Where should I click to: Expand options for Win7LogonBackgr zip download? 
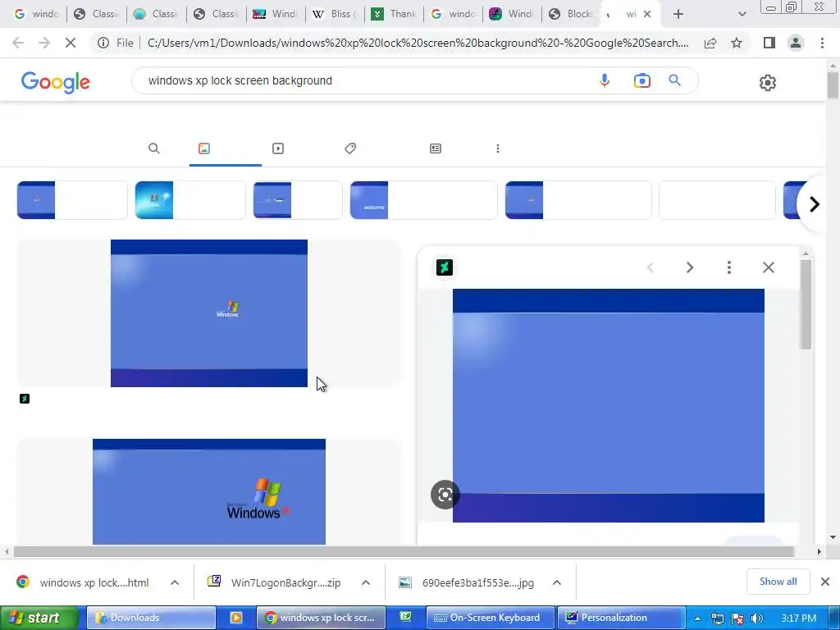tap(366, 582)
